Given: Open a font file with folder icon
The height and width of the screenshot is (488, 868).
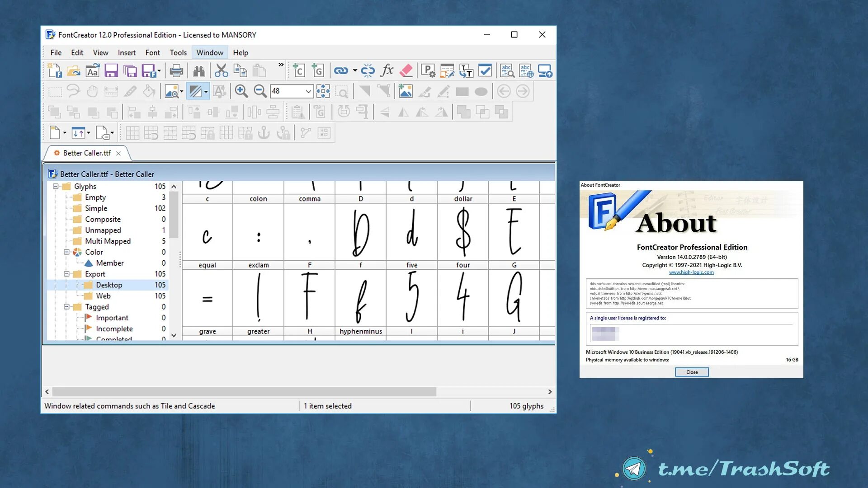Looking at the screenshot, I should pos(73,71).
